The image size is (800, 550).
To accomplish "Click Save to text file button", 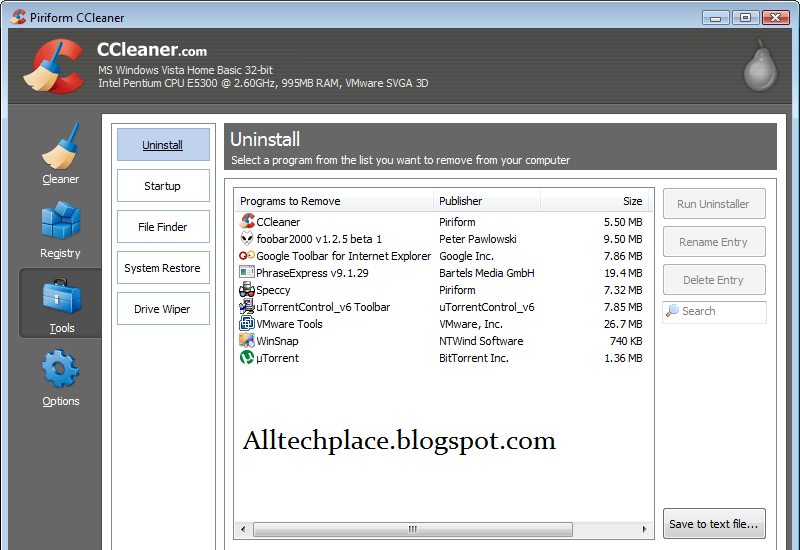I will pos(714,523).
